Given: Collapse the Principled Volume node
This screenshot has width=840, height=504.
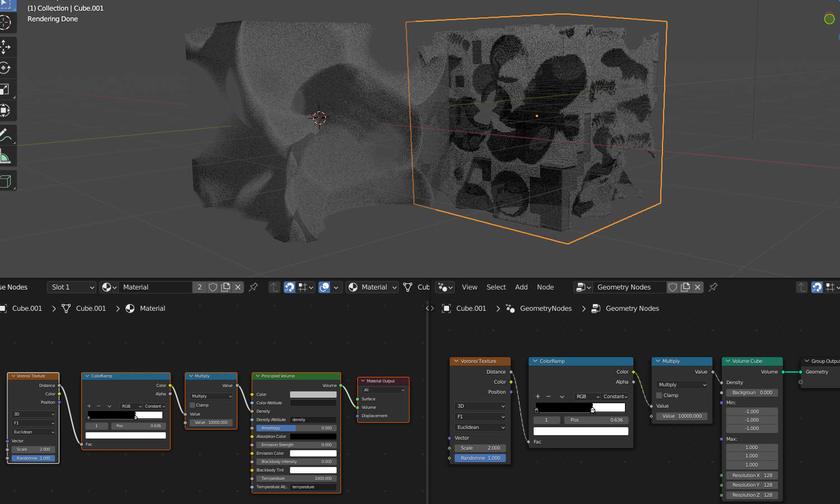Looking at the screenshot, I should pyautogui.click(x=258, y=376).
